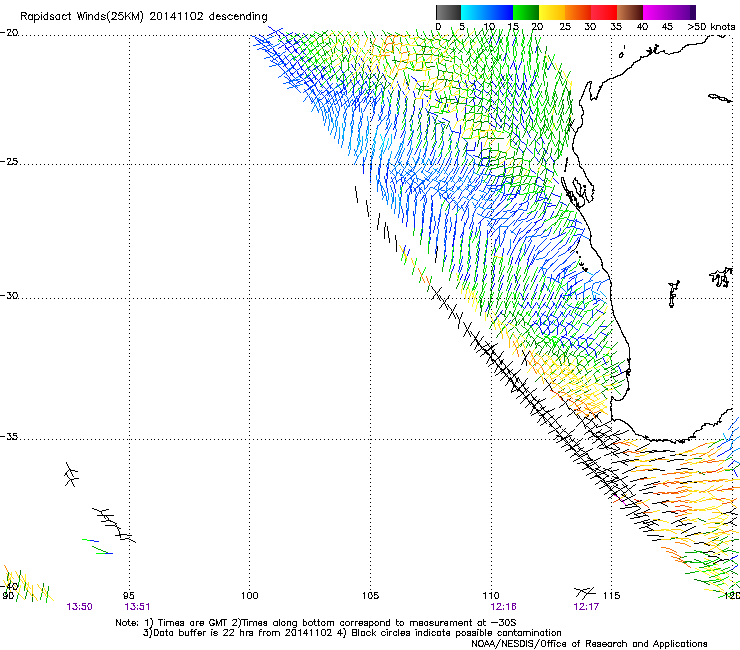Click the '110' longitude axis label

491,596
